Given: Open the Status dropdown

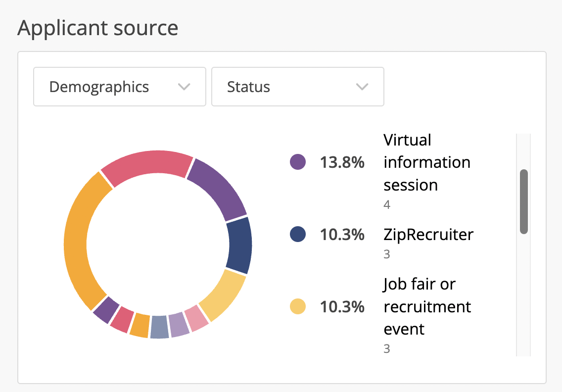Looking at the screenshot, I should [297, 87].
